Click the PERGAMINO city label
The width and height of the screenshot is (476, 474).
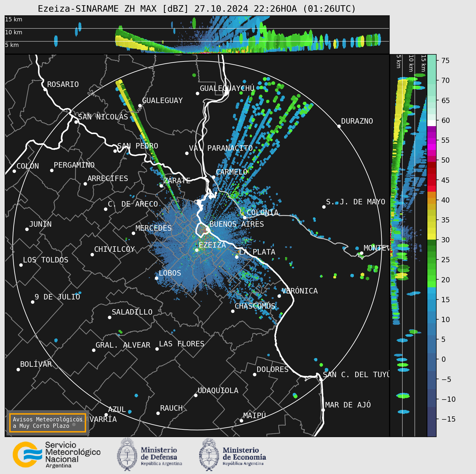74,165
